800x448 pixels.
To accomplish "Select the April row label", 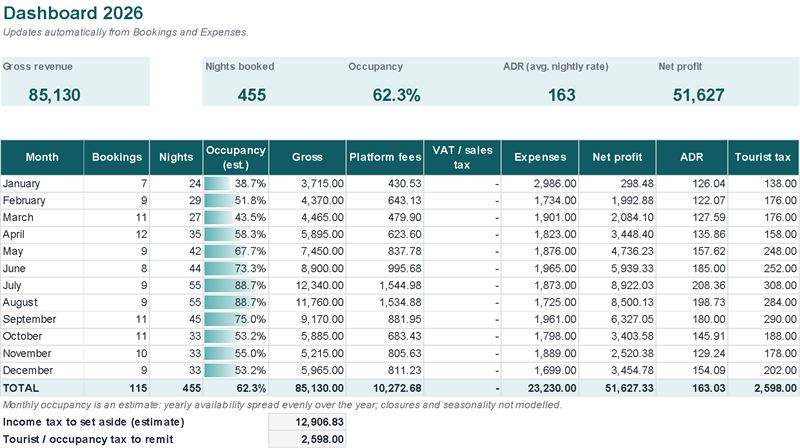I will click(14, 234).
